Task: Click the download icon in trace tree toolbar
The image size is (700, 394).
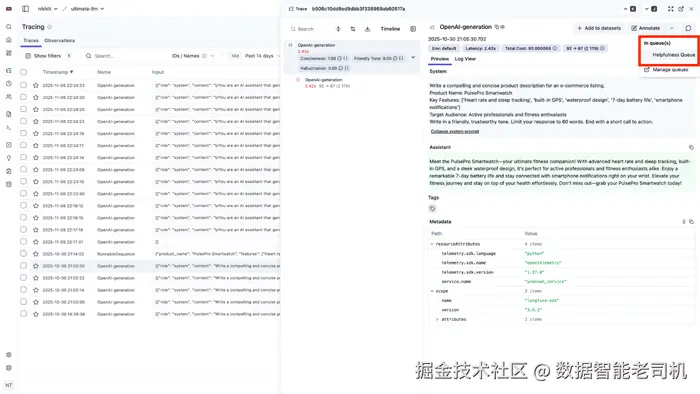Action: 367,29
